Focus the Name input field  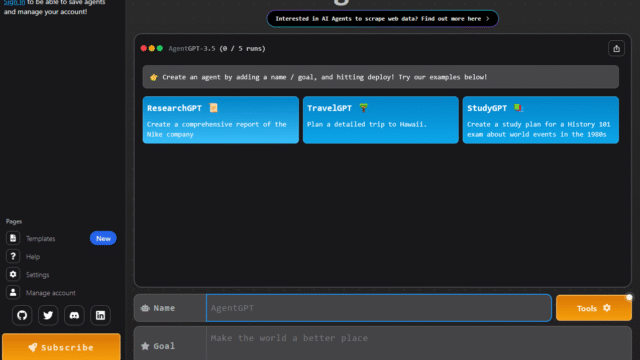click(x=379, y=308)
